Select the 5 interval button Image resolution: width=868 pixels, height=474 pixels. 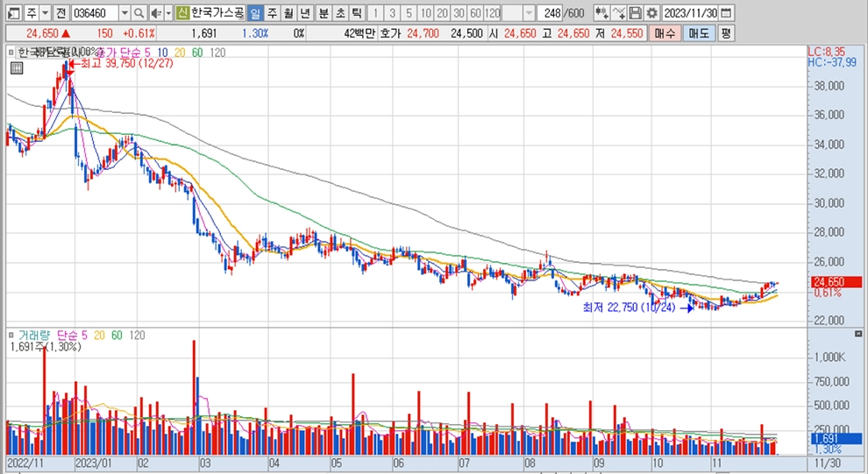(409, 13)
